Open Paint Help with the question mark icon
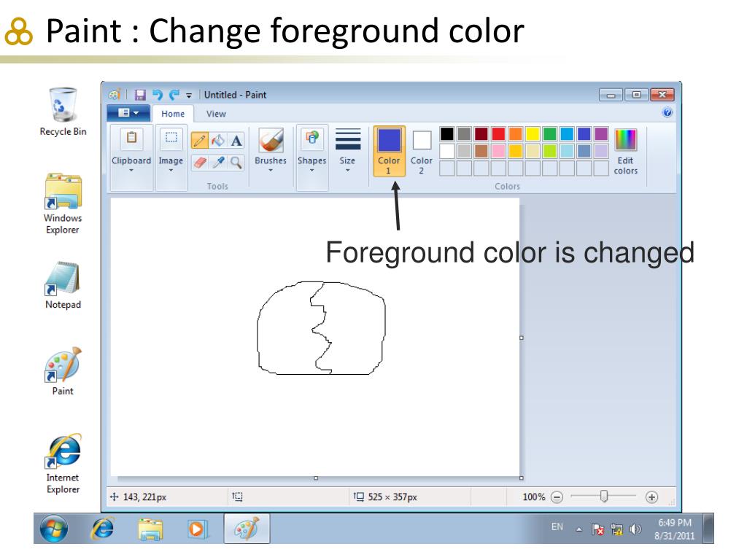747x560 pixels. point(667,112)
